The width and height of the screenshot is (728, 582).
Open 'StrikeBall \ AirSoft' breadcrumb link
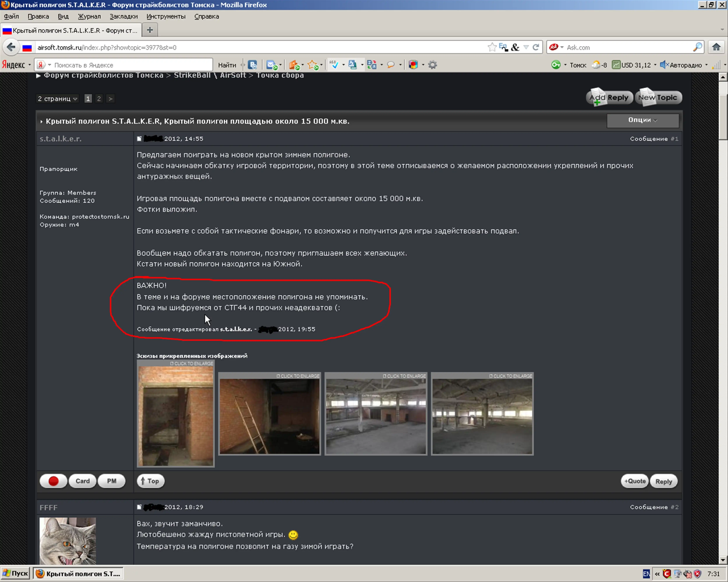coord(210,75)
